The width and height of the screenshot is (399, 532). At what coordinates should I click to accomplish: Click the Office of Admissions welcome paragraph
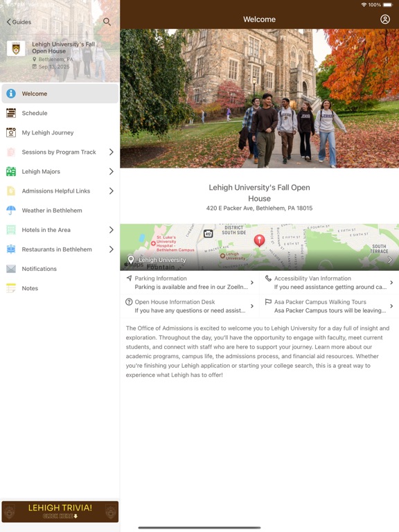click(258, 351)
